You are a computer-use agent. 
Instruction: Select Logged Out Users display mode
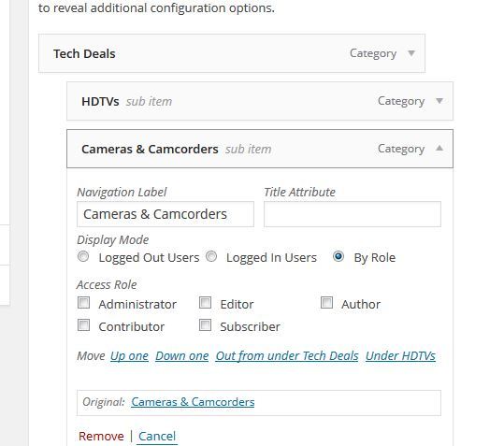tap(83, 256)
